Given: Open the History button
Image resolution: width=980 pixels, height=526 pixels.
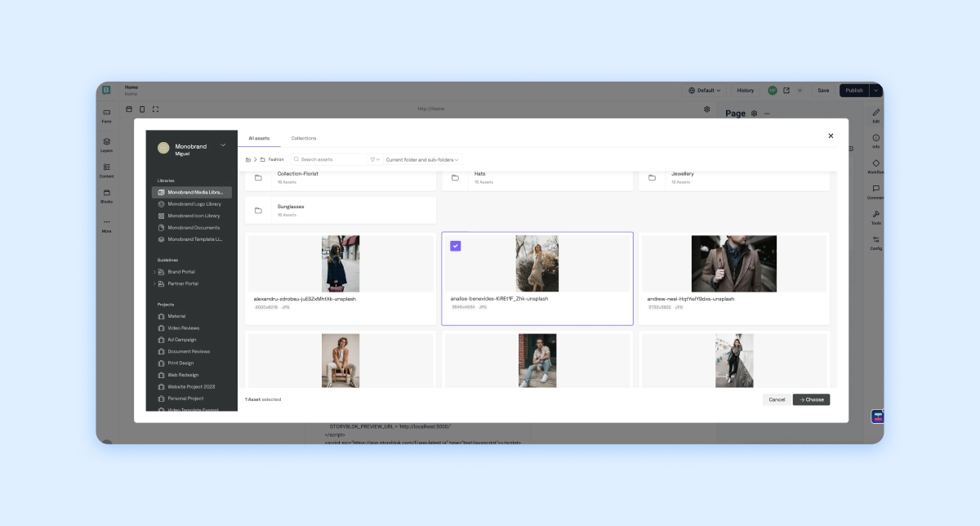Looking at the screenshot, I should point(746,91).
